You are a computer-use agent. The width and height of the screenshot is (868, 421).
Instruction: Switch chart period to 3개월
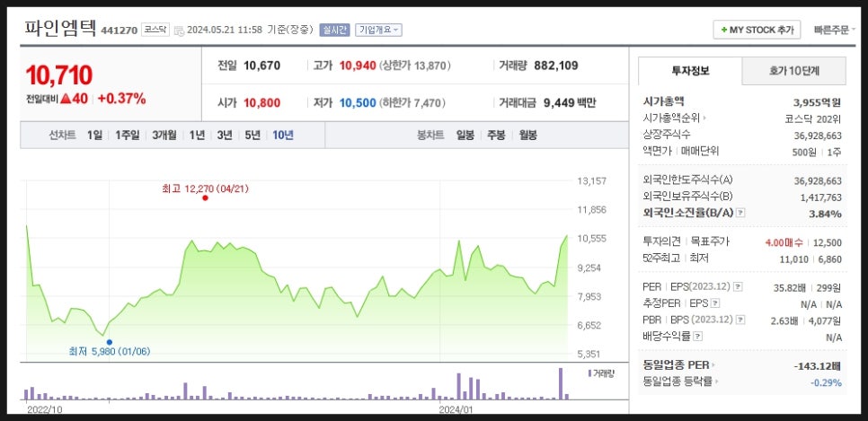[x=164, y=136]
